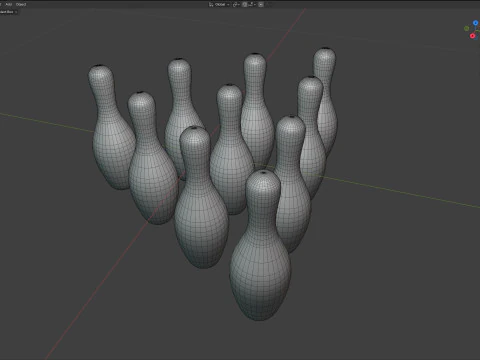Screen dimensions: 480x360
Task: Open the Select Box tool dropdown
Action: click(x=8, y=12)
